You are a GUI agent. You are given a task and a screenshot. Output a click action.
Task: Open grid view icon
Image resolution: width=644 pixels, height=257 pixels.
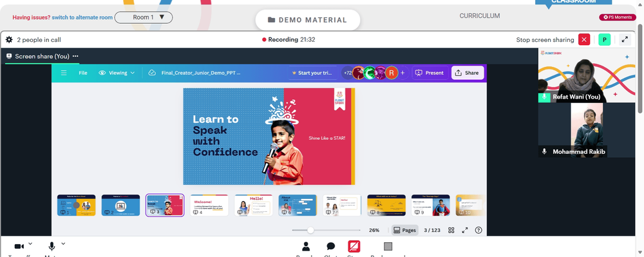451,231
